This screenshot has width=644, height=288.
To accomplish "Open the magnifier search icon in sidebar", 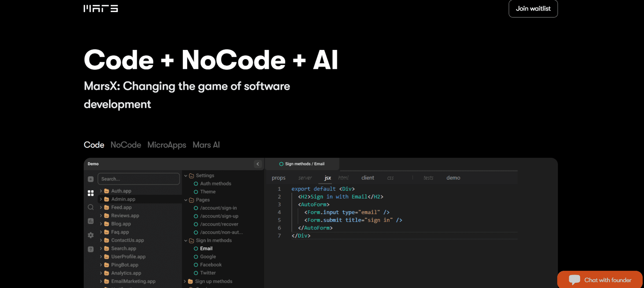I will tap(91, 207).
